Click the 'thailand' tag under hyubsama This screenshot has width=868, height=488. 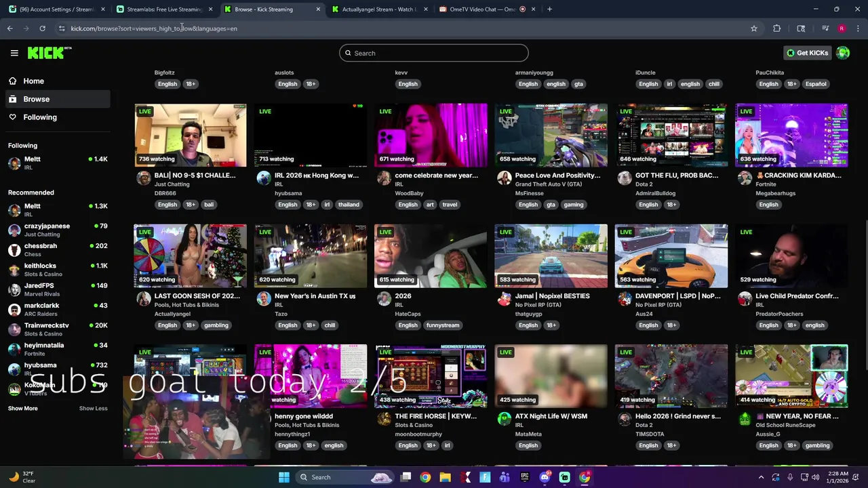349,205
